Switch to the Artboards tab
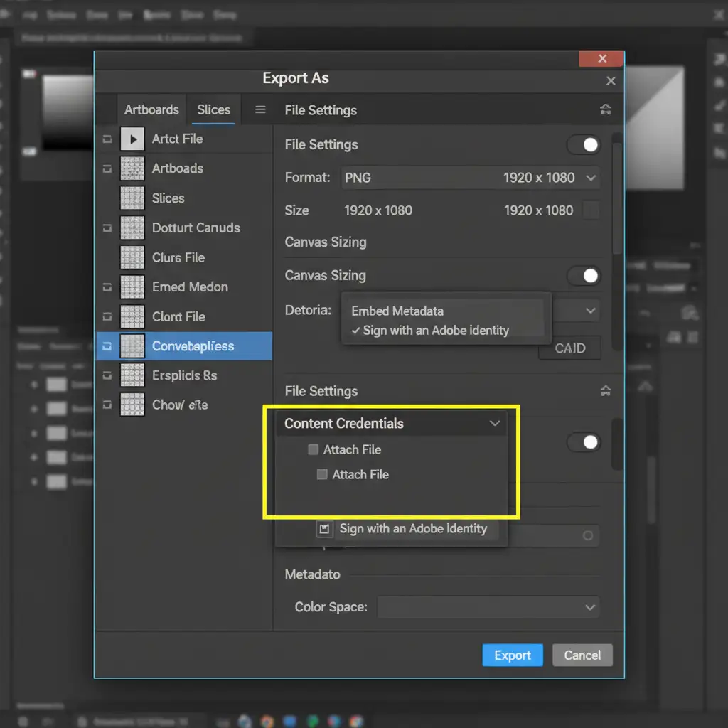 point(151,109)
